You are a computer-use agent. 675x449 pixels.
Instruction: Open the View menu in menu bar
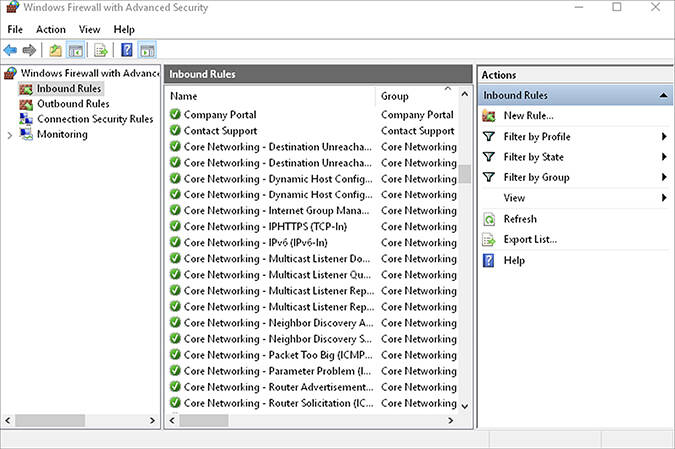[x=90, y=30]
